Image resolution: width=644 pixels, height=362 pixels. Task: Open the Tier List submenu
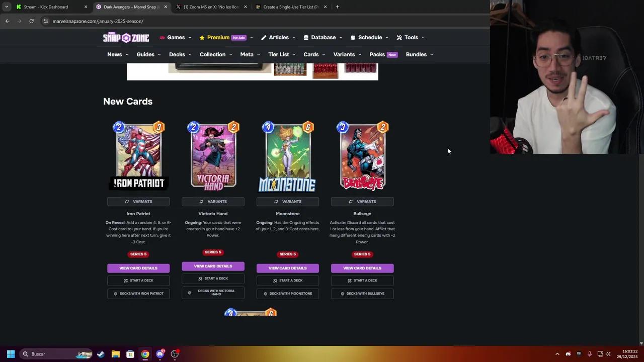[282, 54]
